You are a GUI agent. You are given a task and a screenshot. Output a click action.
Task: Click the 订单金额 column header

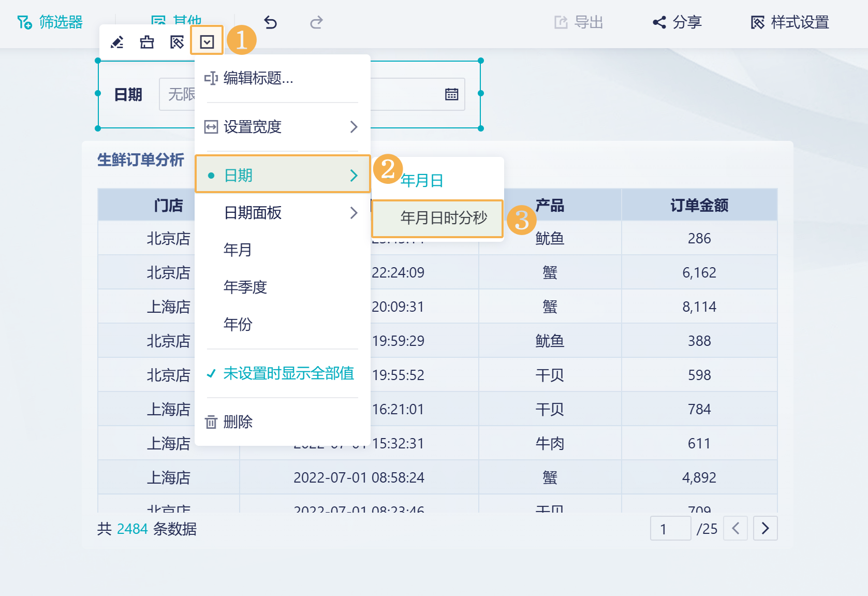point(699,206)
